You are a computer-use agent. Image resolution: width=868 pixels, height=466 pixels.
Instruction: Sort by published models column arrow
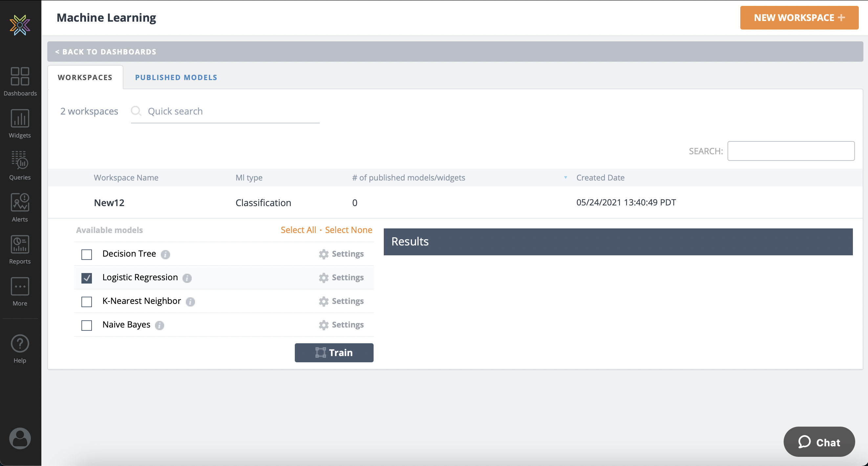point(565,178)
